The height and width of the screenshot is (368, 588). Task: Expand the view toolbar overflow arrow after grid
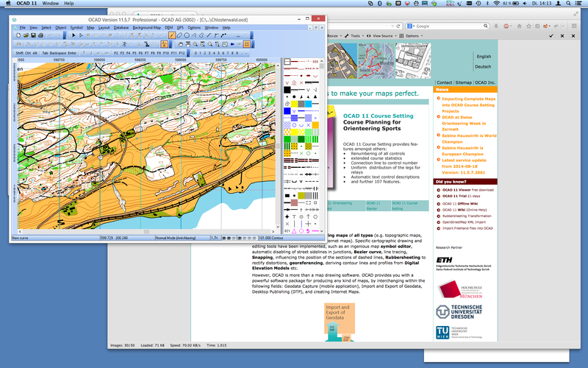point(253,45)
